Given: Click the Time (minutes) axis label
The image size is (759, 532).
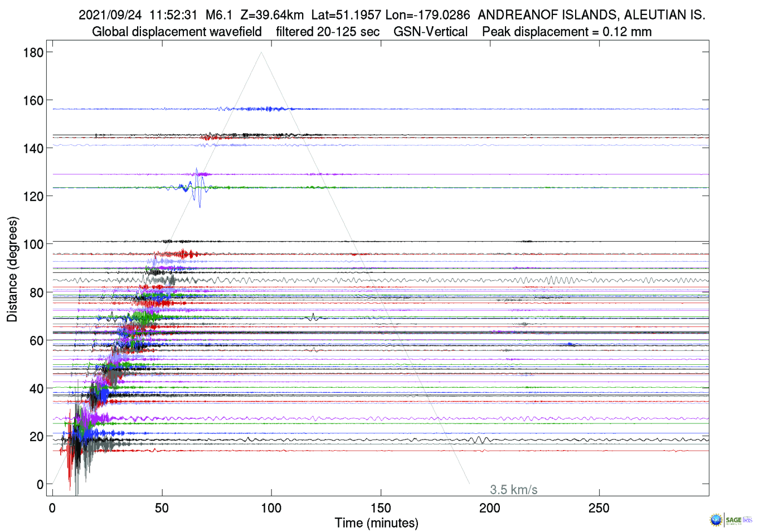Looking at the screenshot, I should (x=376, y=523).
